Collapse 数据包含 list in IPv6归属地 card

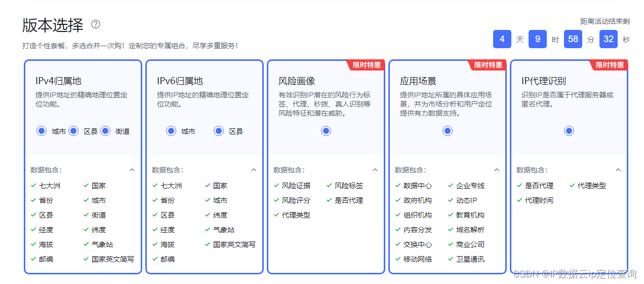pyautogui.click(x=254, y=170)
